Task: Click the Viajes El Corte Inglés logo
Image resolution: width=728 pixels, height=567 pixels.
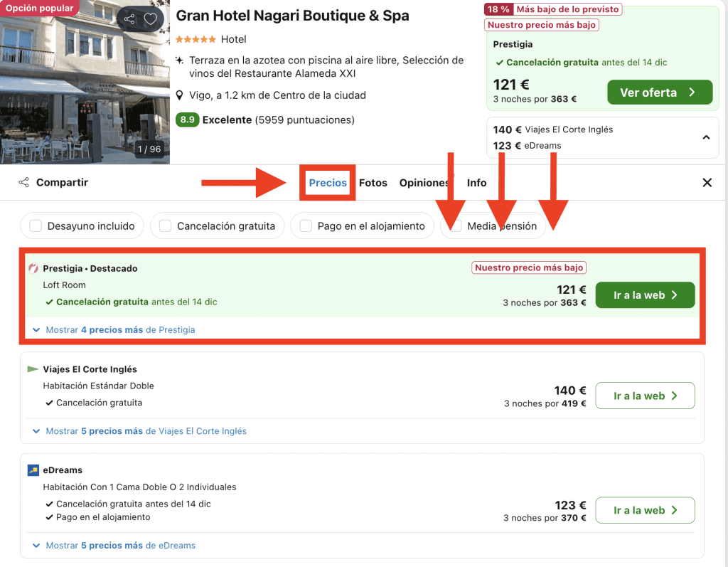Action: [x=33, y=369]
